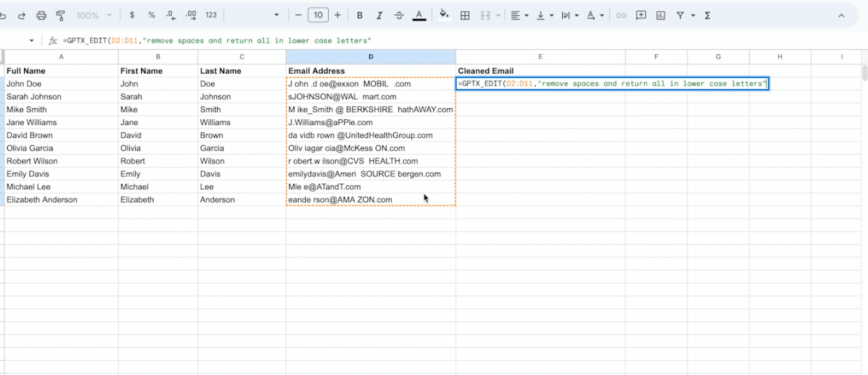Toggle bold formatting
868x375 pixels.
coord(359,16)
